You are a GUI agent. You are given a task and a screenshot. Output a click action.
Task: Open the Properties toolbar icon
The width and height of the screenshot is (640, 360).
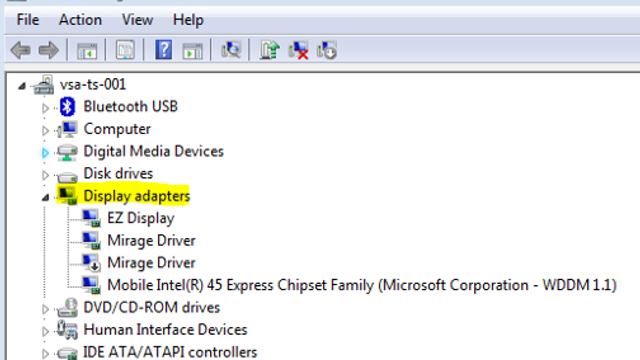[125, 50]
